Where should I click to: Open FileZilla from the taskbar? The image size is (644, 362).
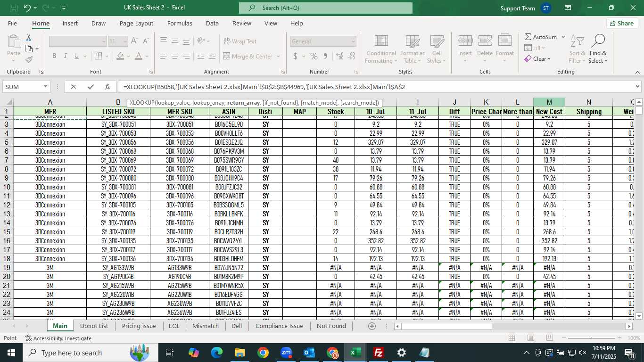pos(378,353)
